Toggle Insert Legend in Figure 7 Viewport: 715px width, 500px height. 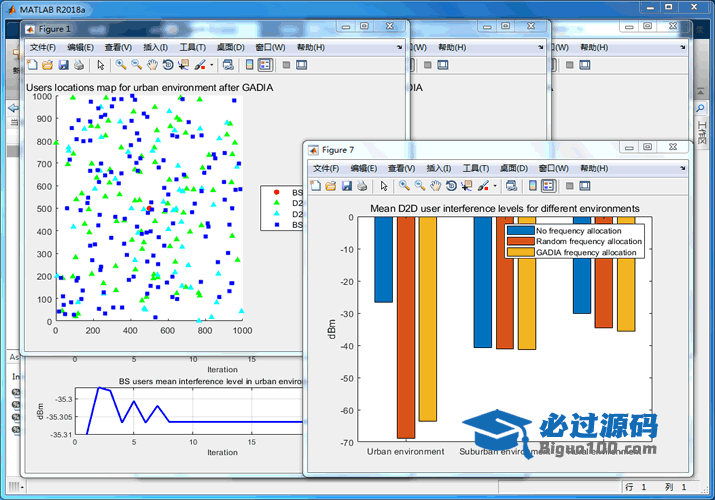tap(548, 186)
